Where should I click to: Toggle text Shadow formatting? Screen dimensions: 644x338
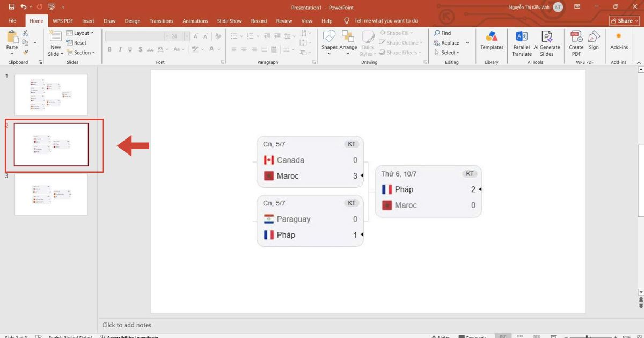pyautogui.click(x=141, y=49)
